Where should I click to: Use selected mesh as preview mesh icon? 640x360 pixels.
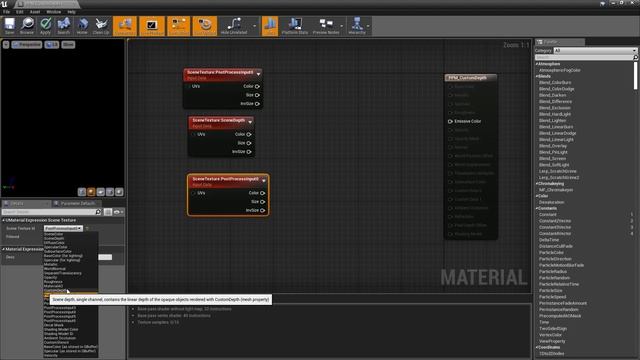[119, 192]
